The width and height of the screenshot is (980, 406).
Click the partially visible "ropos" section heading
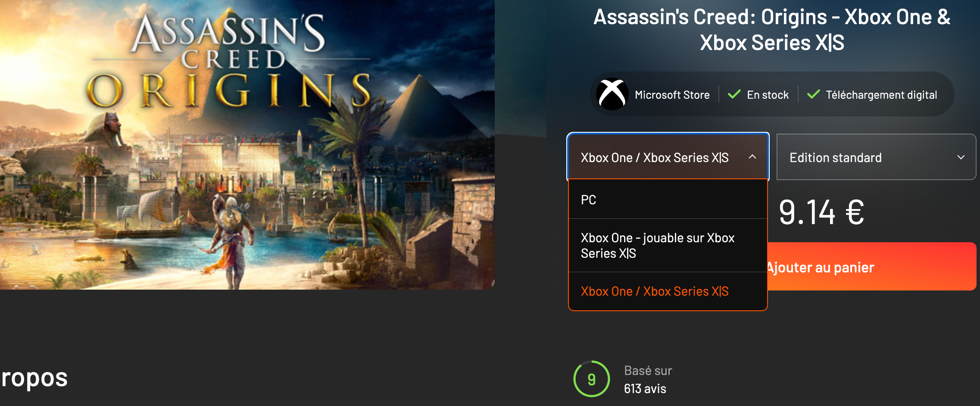[x=34, y=378]
